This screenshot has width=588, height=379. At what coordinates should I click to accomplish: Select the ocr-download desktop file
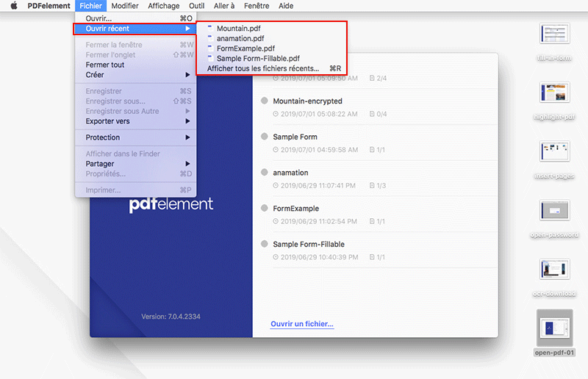click(x=554, y=278)
